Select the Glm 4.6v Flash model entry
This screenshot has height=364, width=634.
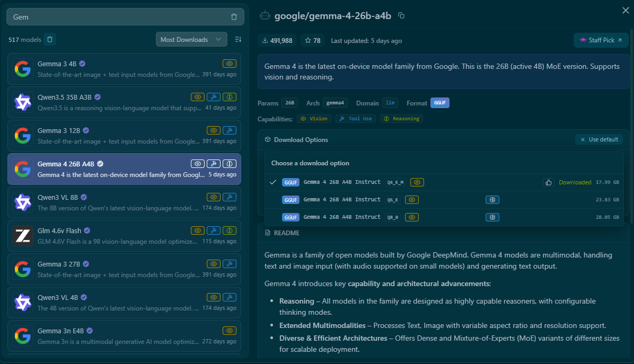(124, 236)
